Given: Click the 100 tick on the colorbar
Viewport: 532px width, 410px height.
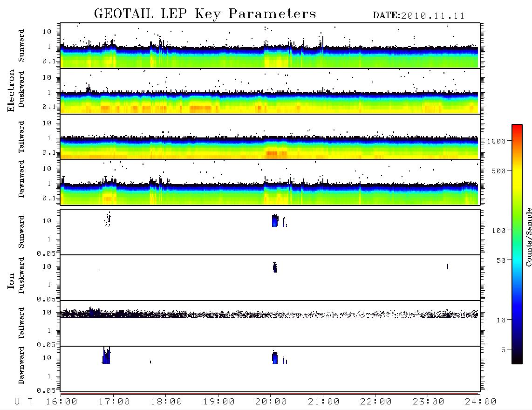Looking at the screenshot, I should click(498, 231).
